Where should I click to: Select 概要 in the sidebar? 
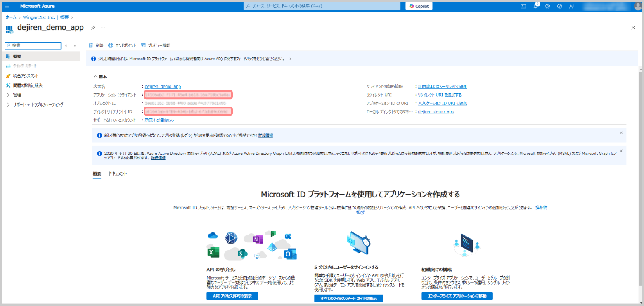click(x=41, y=56)
